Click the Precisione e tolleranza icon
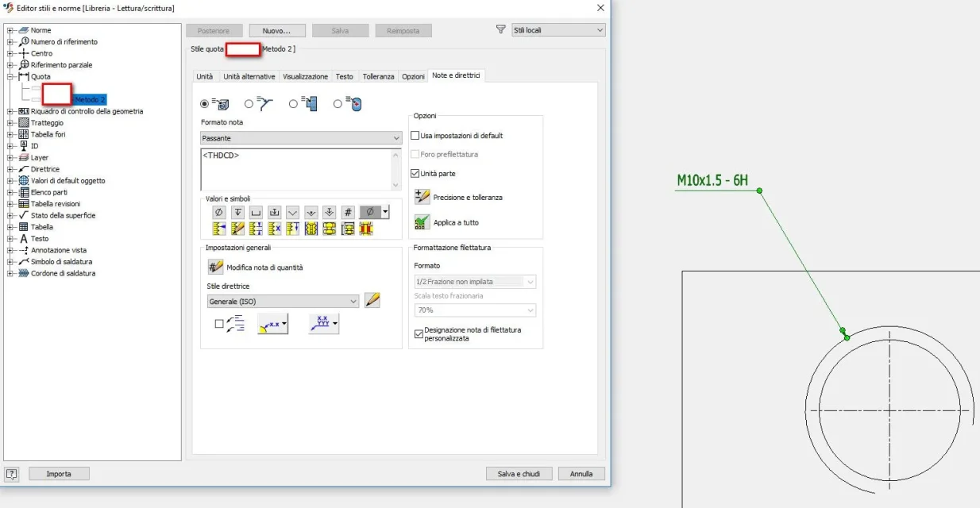 click(x=422, y=197)
